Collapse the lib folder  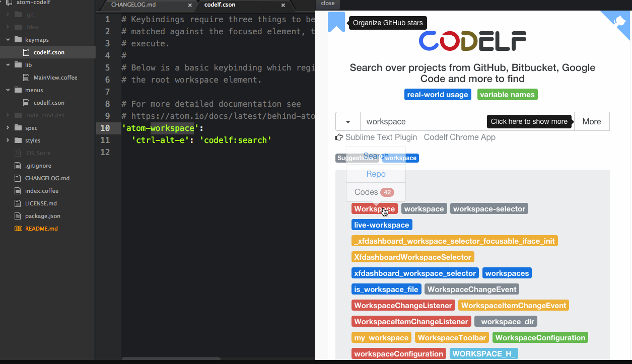[x=8, y=65]
